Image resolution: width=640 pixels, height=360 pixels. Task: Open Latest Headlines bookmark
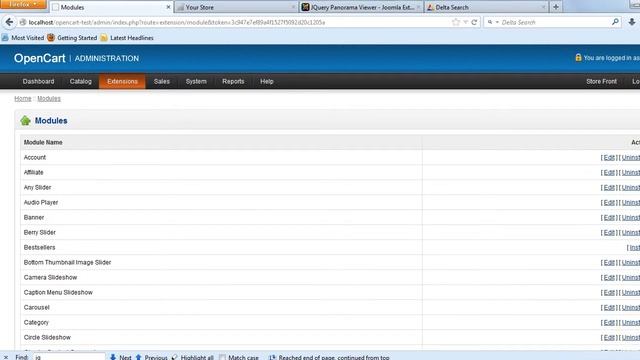click(x=127, y=38)
